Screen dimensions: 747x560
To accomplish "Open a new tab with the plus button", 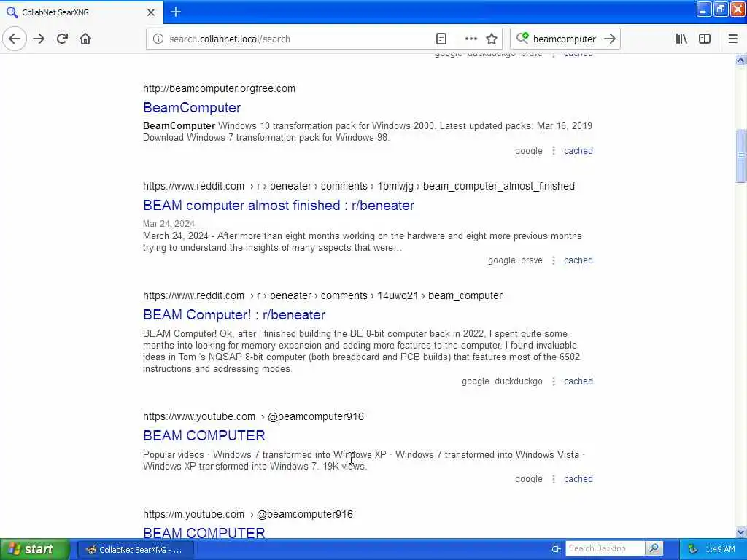I will pyautogui.click(x=176, y=12).
